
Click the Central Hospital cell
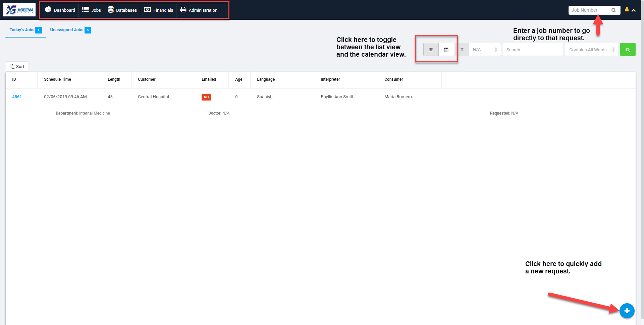[x=153, y=96]
